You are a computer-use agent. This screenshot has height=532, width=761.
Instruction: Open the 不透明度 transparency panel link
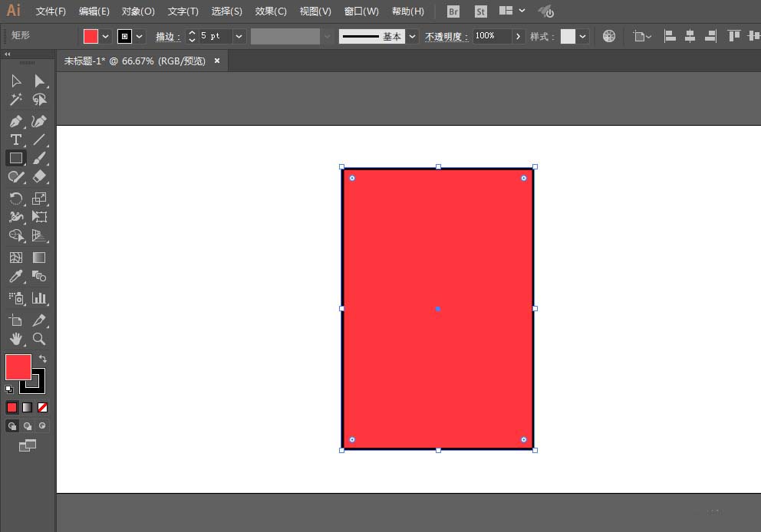[446, 37]
